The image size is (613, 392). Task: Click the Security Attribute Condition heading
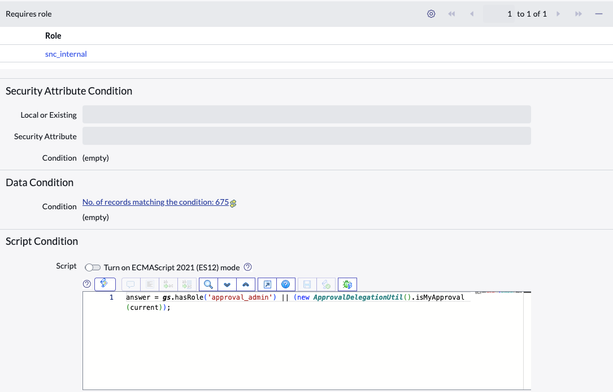[x=69, y=91]
